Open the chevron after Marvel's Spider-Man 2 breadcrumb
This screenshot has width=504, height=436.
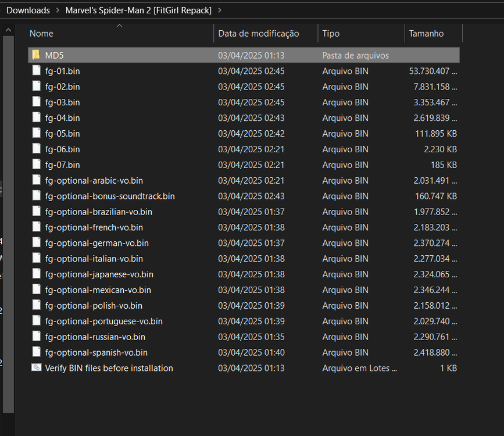click(219, 10)
